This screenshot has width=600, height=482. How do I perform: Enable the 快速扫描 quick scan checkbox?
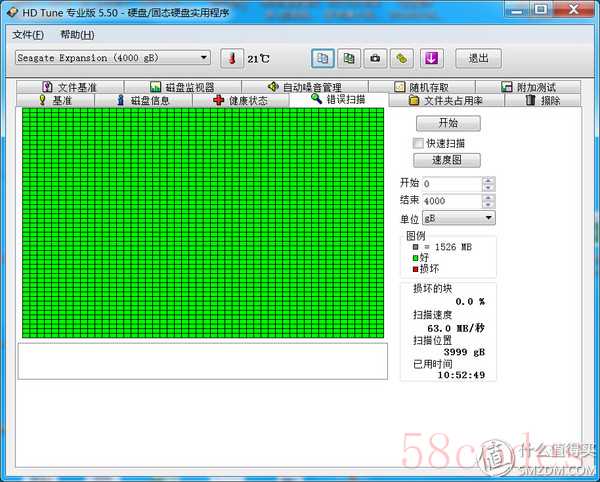419,143
